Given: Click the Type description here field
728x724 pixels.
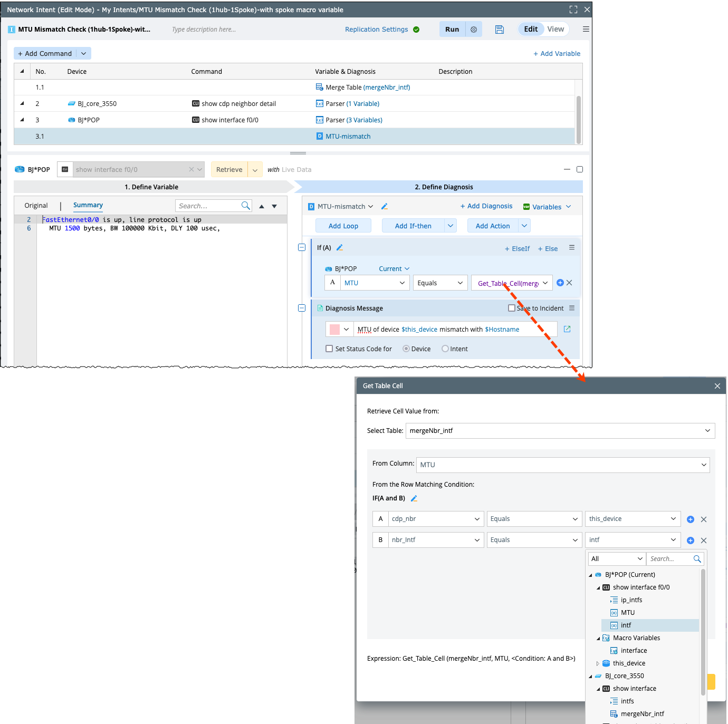Looking at the screenshot, I should click(204, 30).
